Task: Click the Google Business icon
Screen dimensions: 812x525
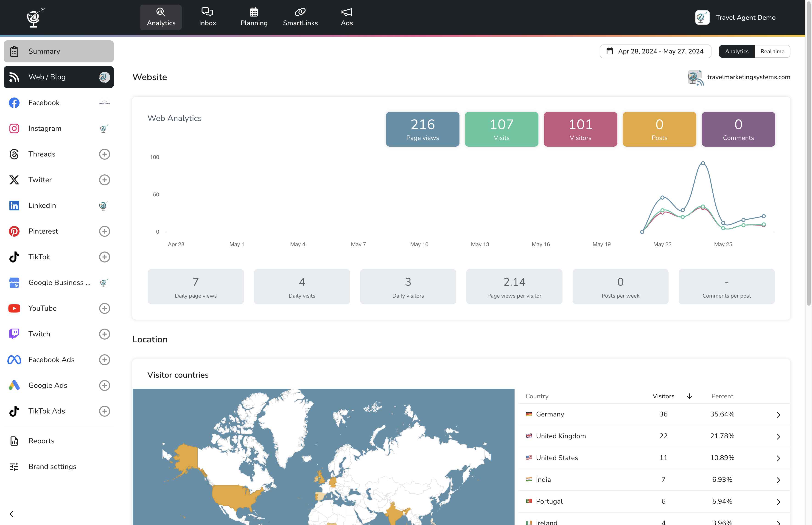Action: pyautogui.click(x=14, y=283)
